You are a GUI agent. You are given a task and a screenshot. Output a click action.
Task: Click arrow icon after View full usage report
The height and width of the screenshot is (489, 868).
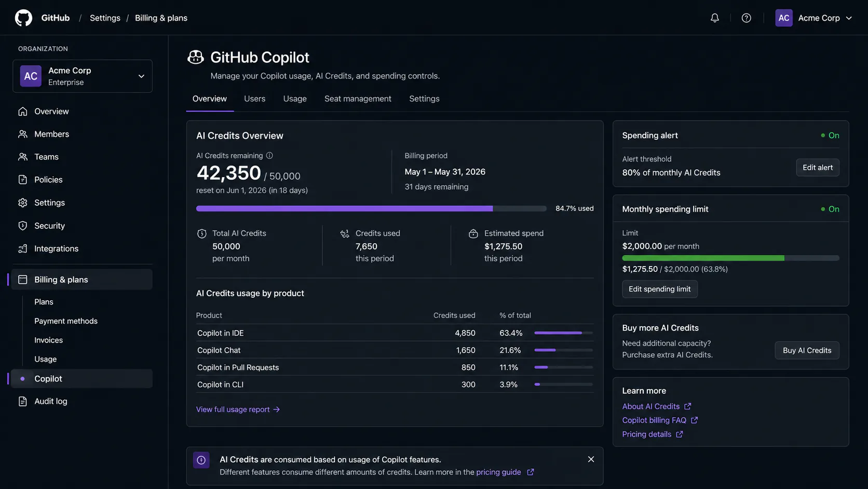tap(277, 409)
